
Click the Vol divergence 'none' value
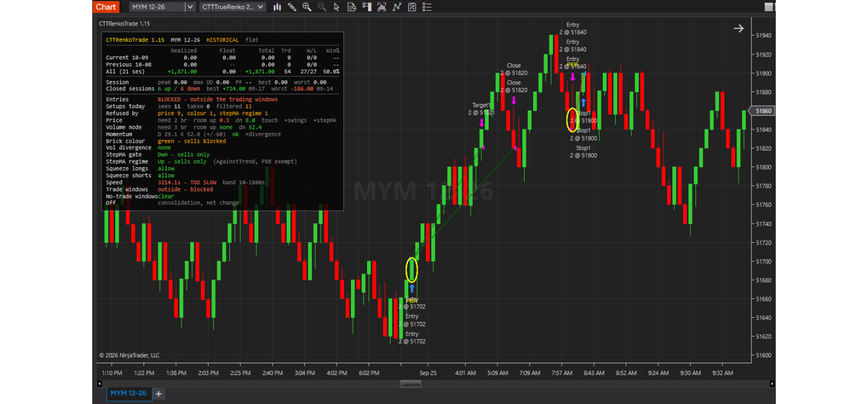pyautogui.click(x=164, y=148)
